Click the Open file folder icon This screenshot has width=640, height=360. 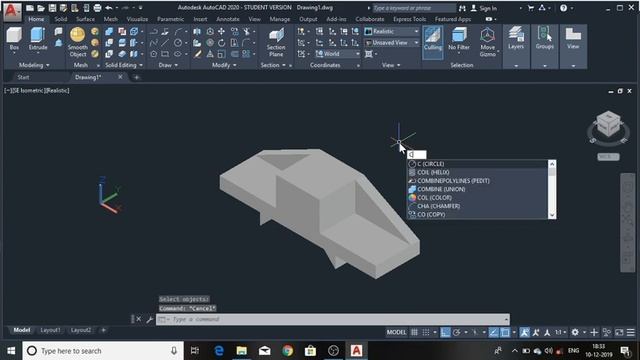[41, 8]
